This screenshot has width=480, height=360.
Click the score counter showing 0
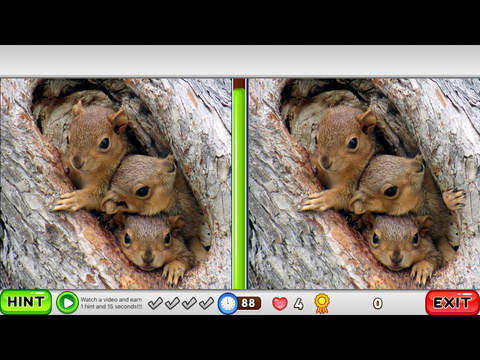click(377, 303)
